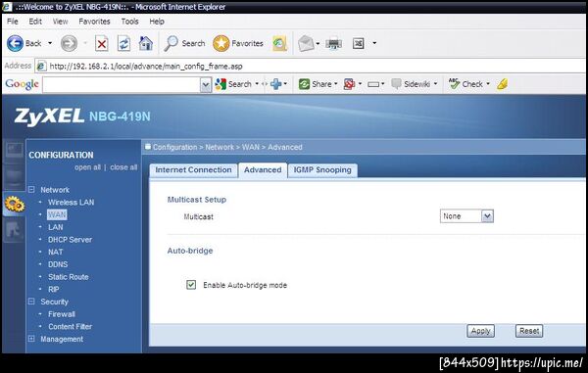This screenshot has width=588, height=373.
Task: Click the open all link
Action: tap(87, 167)
